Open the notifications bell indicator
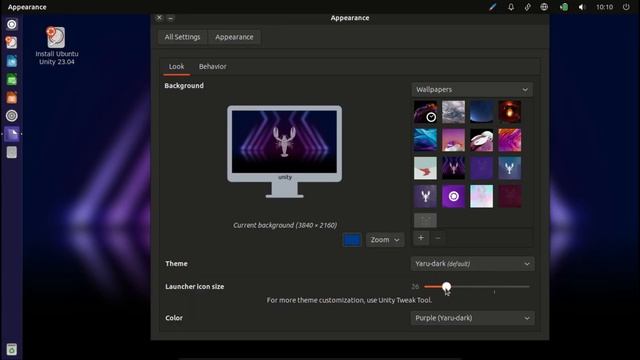The image size is (640, 360). point(511,7)
